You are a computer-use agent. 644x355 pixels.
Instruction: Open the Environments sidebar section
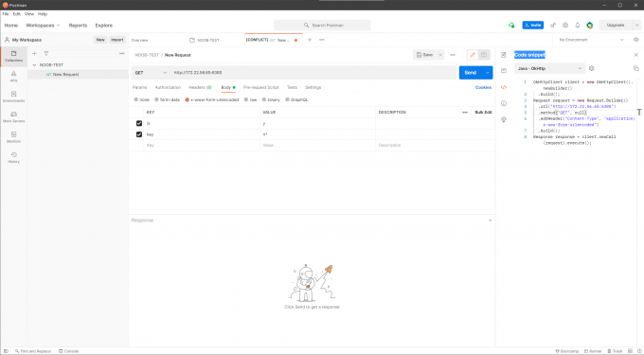[13, 97]
